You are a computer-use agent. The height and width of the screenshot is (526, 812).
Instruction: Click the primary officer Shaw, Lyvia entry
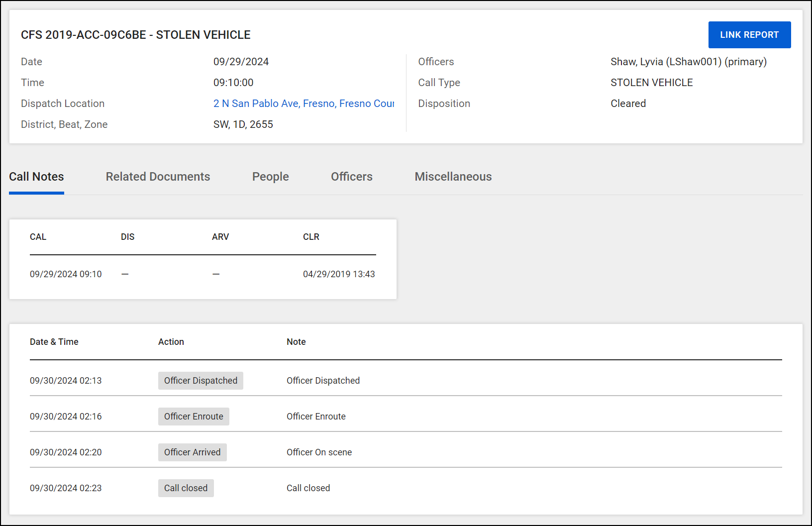pyautogui.click(x=689, y=61)
